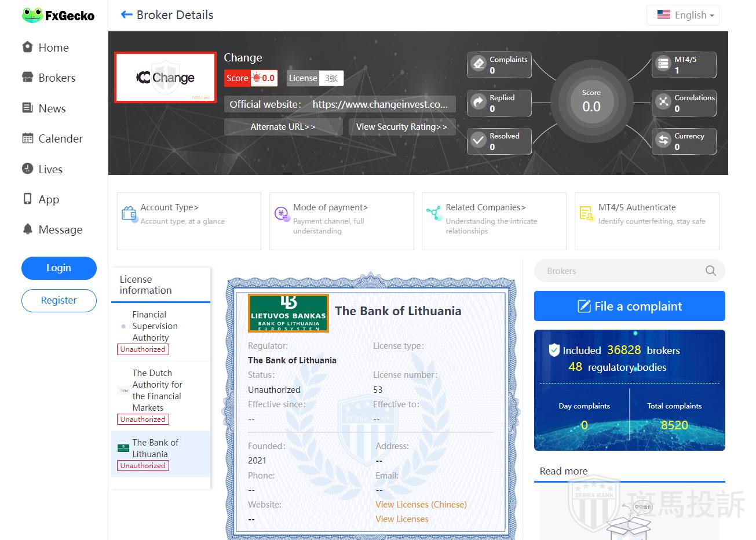756x540 pixels.
Task: Click the FxGecko frog logo
Action: (x=32, y=16)
